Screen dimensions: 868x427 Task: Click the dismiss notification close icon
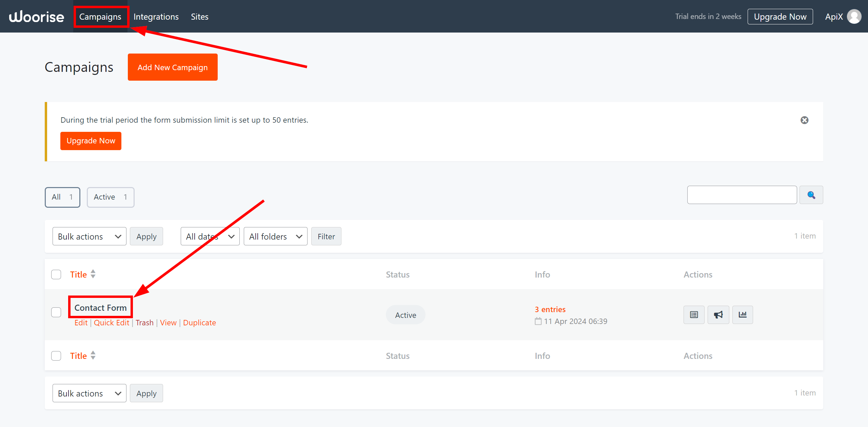pyautogui.click(x=804, y=120)
